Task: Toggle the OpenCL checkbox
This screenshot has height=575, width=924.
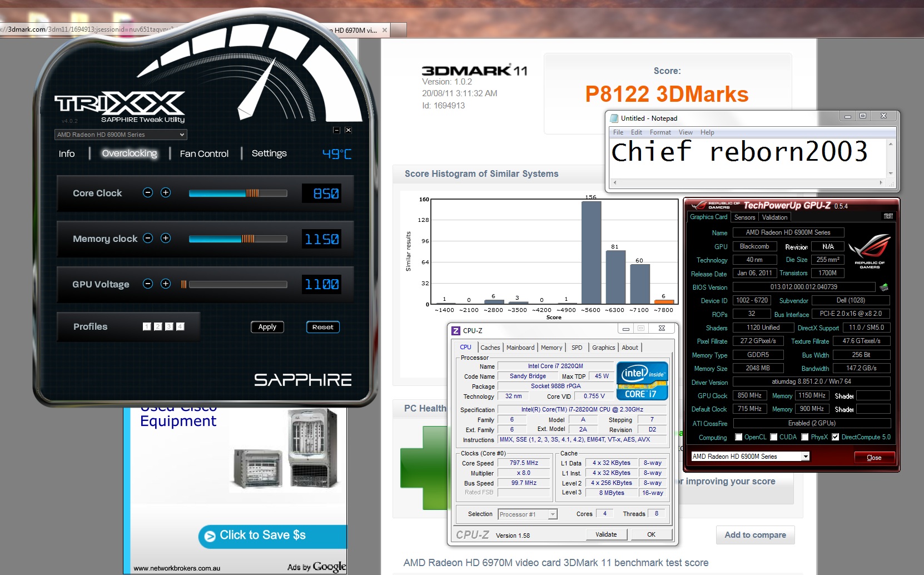Action: tap(738, 437)
